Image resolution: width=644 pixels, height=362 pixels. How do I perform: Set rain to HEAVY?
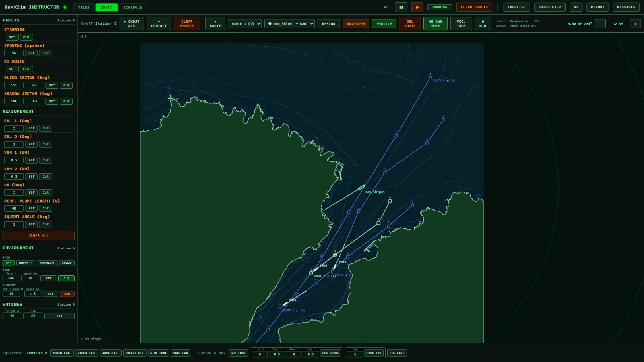(x=67, y=263)
